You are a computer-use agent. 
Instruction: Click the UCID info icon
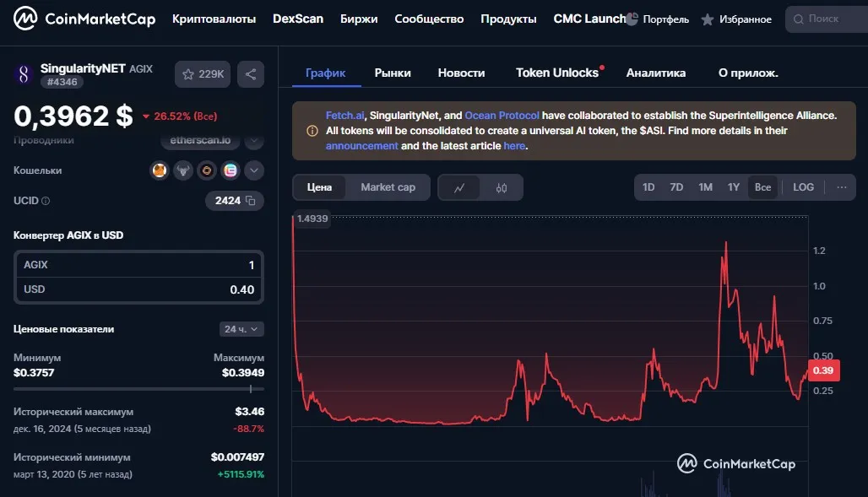pyautogui.click(x=46, y=201)
